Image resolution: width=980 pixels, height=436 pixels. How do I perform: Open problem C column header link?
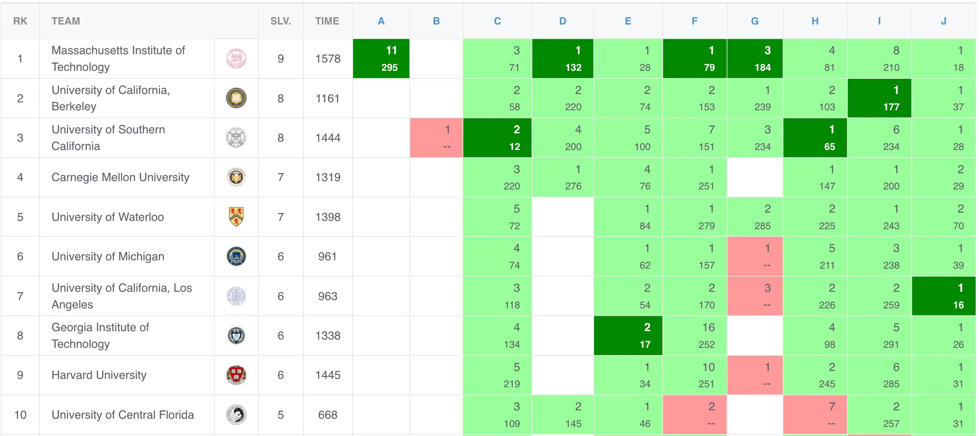tap(497, 21)
